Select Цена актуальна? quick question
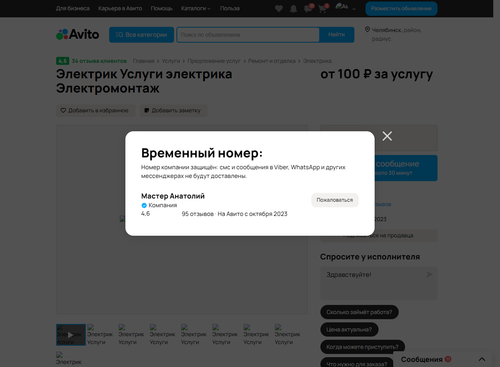 (349, 329)
